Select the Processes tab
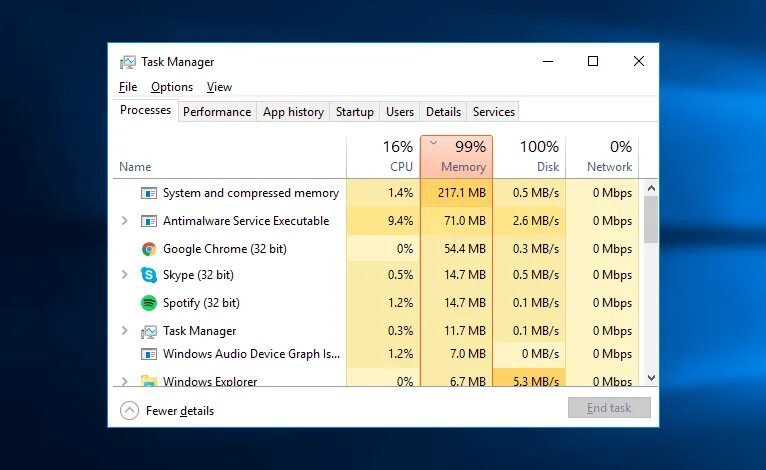The height and width of the screenshot is (470, 766). coord(146,110)
